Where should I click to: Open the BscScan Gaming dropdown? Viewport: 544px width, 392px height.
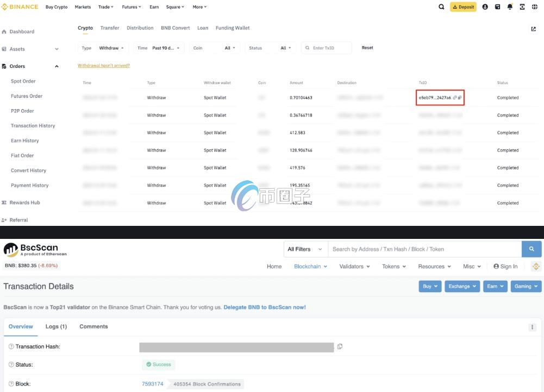526,286
